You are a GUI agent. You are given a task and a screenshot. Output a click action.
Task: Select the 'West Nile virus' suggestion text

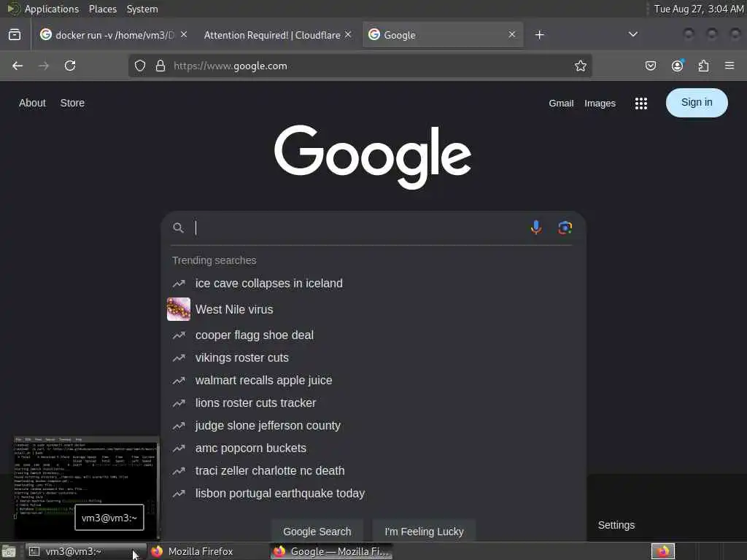(234, 309)
